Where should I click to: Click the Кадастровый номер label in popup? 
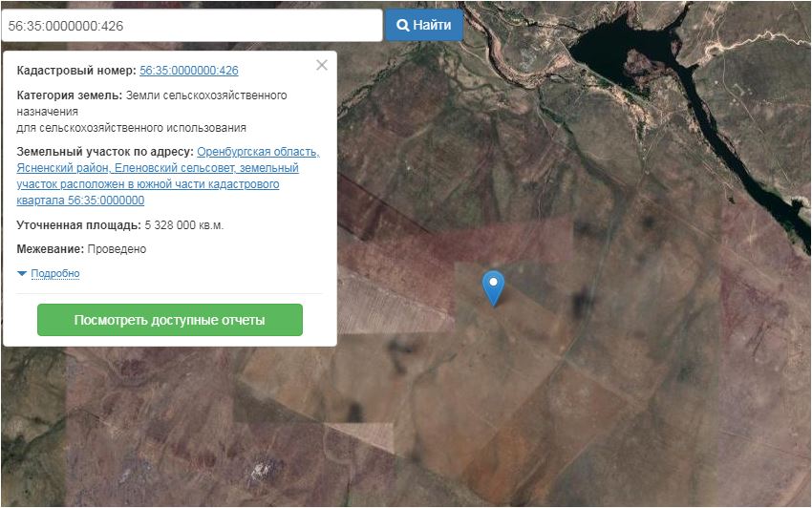point(76,71)
